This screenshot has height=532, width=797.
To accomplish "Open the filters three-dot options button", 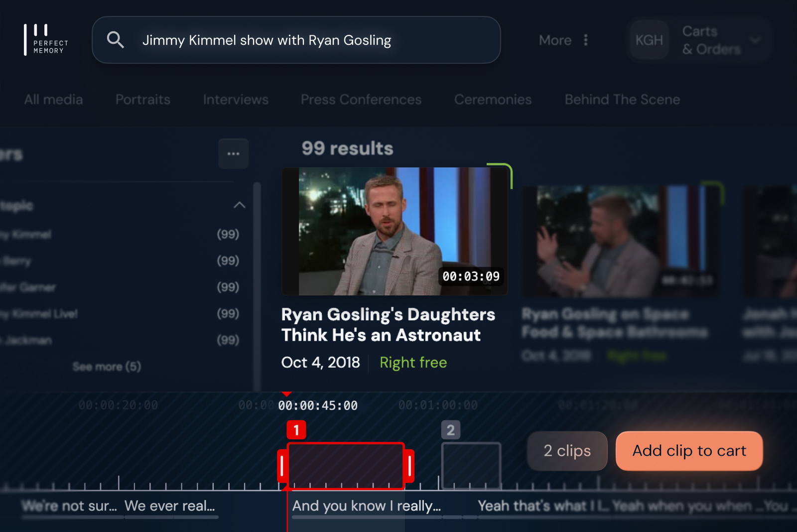I will pyautogui.click(x=234, y=153).
